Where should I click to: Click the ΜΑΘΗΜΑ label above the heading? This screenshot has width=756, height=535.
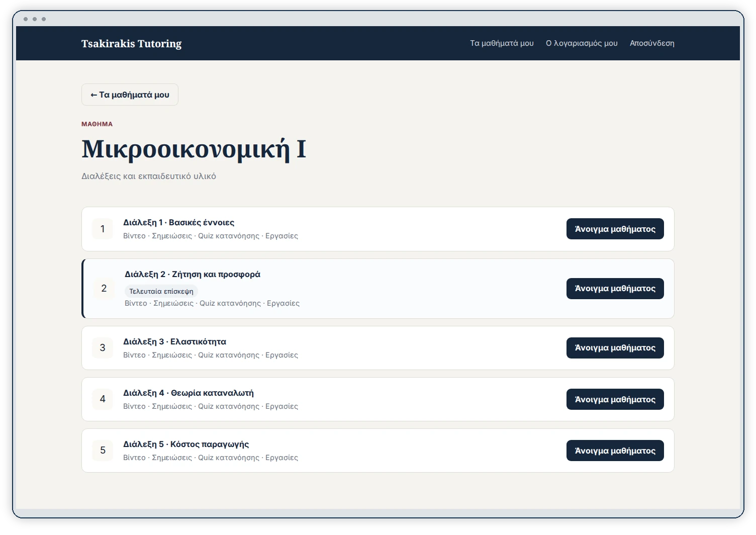tap(97, 124)
